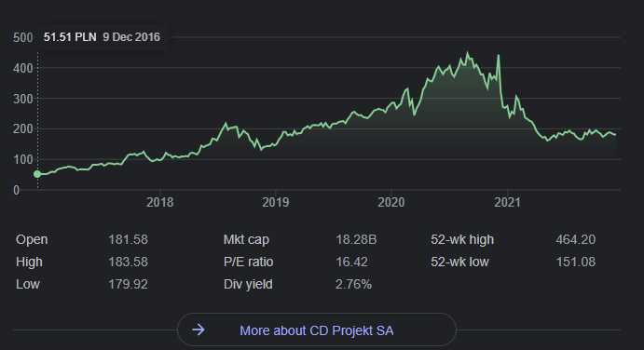Screen dimensions: 644x350
Task: Click the dividend yield value 2.76%
Action: point(353,284)
